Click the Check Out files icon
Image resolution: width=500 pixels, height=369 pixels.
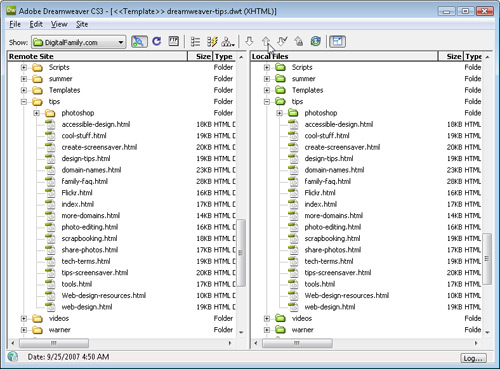(x=282, y=42)
